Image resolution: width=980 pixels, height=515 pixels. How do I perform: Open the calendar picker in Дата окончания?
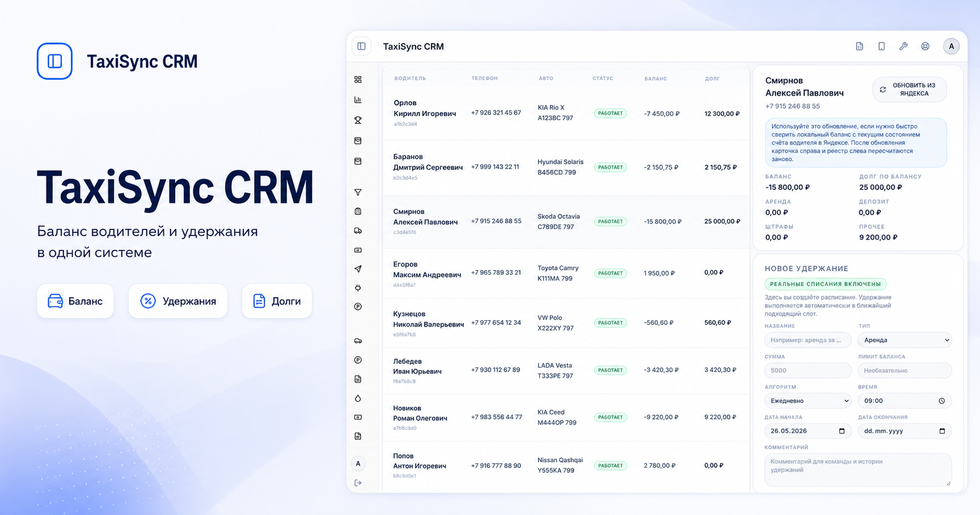pos(942,431)
